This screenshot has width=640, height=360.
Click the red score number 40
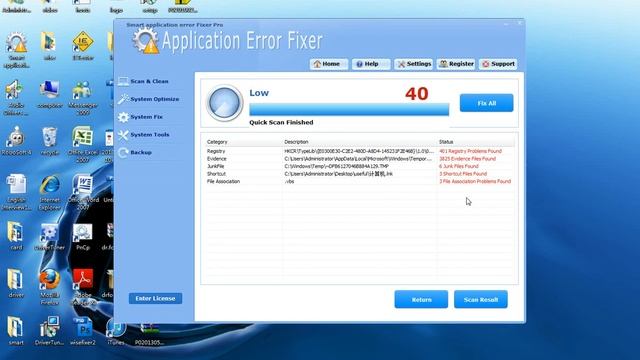click(x=417, y=94)
